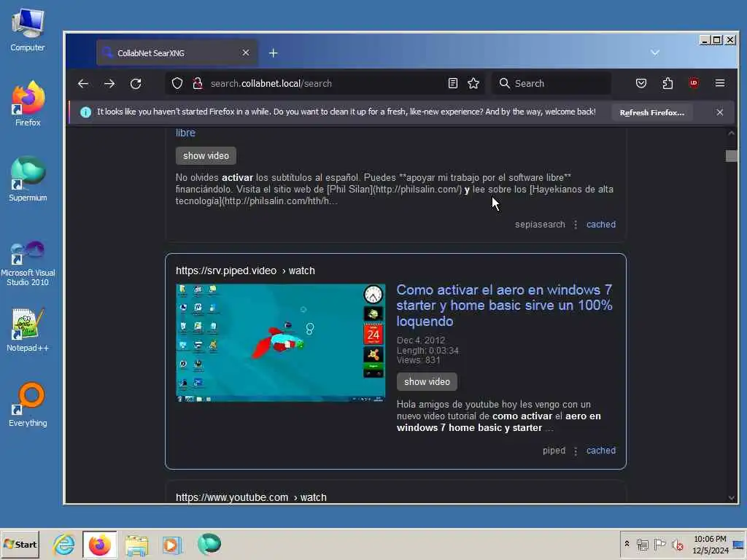This screenshot has height=560, width=747.
Task: Toggle reader view icon in address bar
Action: point(453,83)
